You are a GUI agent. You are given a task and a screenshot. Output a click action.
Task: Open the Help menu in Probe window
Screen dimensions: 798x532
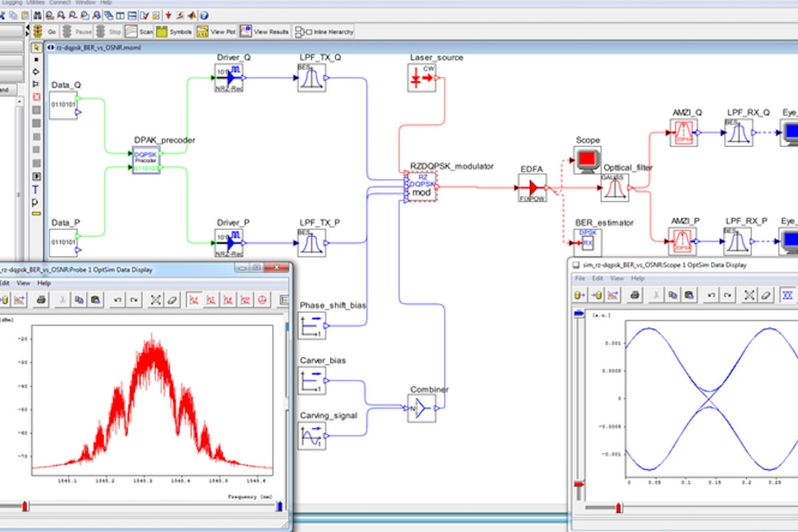tap(44, 283)
